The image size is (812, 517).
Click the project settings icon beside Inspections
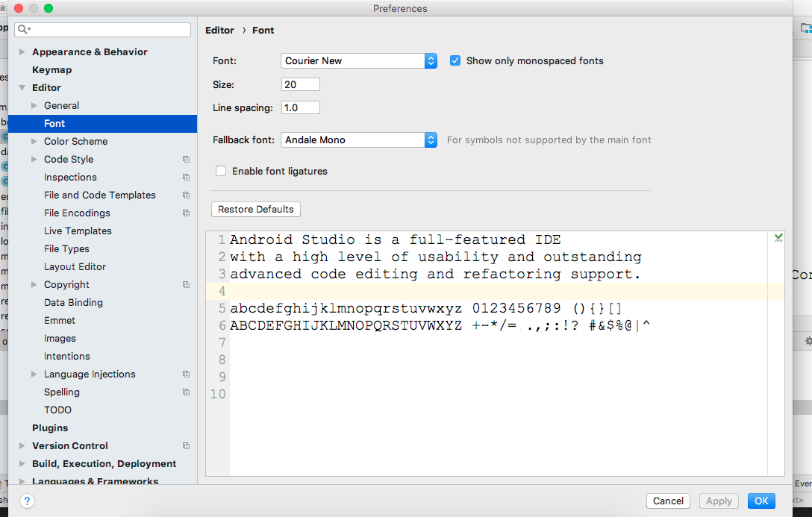[185, 177]
